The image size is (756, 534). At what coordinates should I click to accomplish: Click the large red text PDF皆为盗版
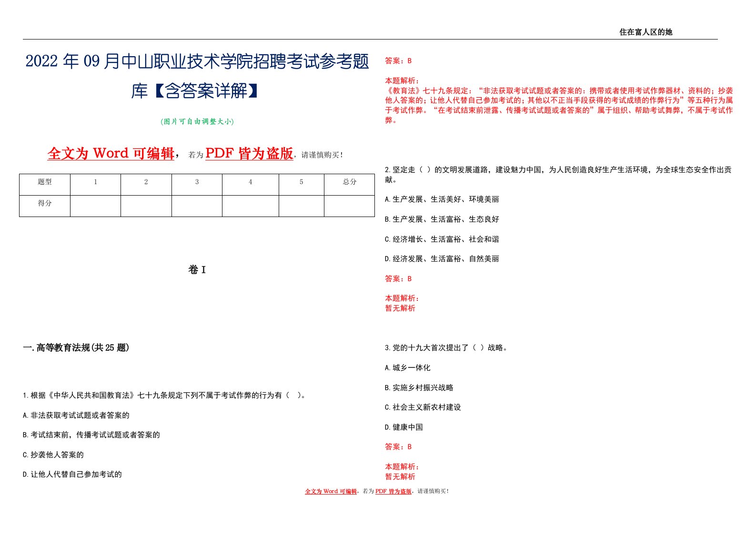[x=249, y=153]
